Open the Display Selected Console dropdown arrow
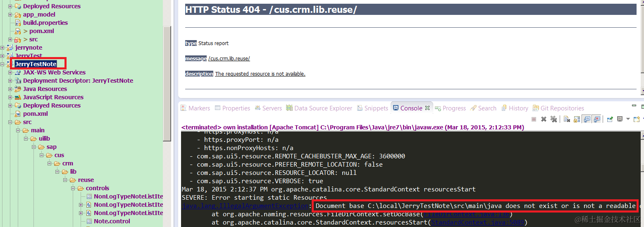Image resolution: width=644 pixels, height=227 pixels. point(628,119)
